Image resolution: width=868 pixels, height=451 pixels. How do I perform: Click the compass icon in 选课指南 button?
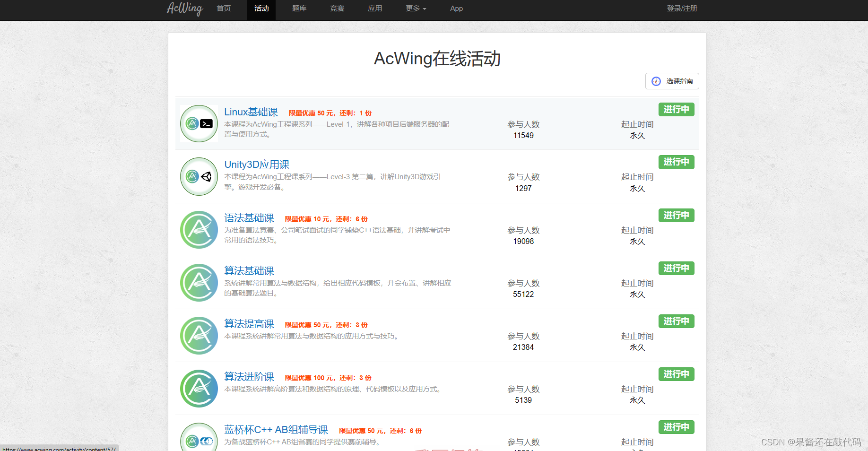(x=656, y=81)
